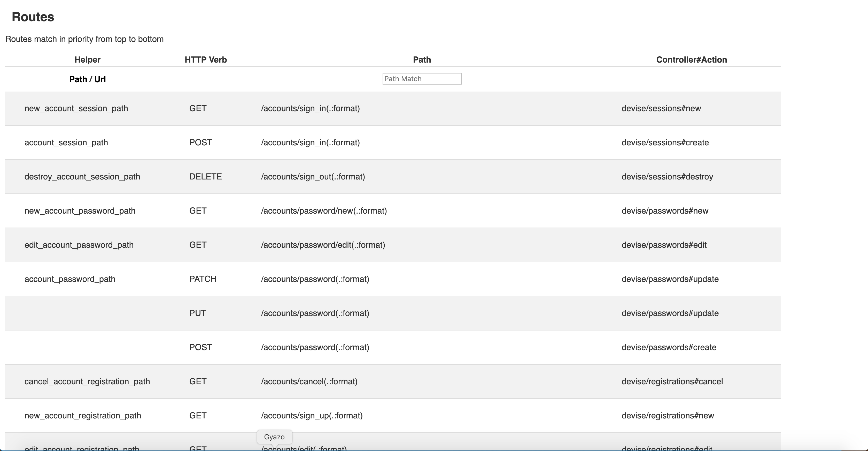Image resolution: width=868 pixels, height=451 pixels.
Task: Click the Controller#Action column header
Action: 691,60
